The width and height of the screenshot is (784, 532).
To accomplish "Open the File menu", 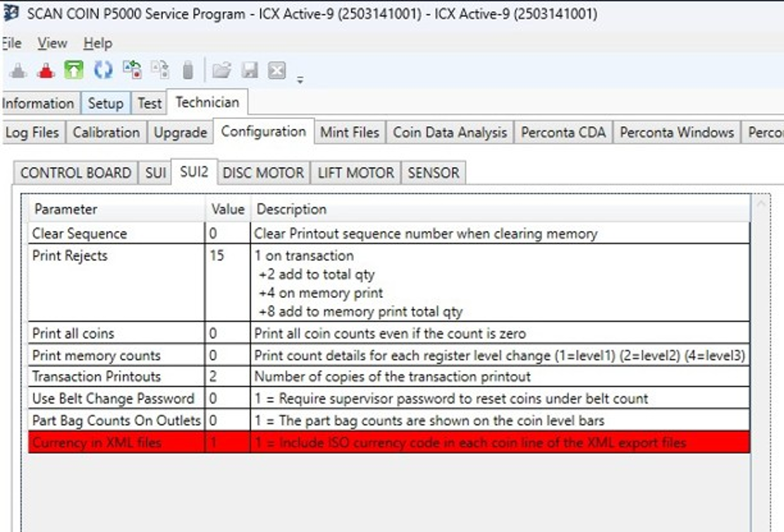I will pos(11,44).
